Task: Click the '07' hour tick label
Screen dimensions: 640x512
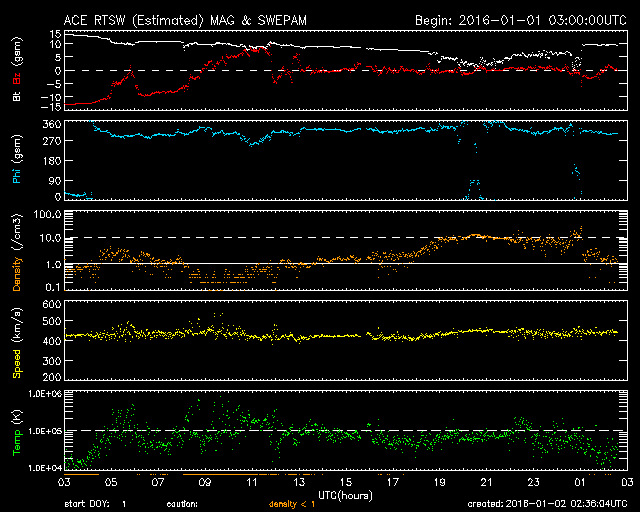Action: pos(158,482)
